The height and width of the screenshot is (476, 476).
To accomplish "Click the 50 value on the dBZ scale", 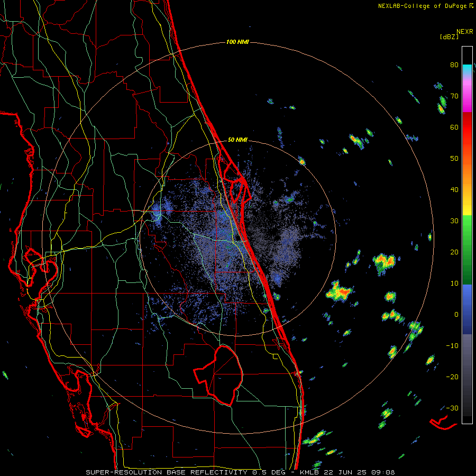I will tap(454, 159).
